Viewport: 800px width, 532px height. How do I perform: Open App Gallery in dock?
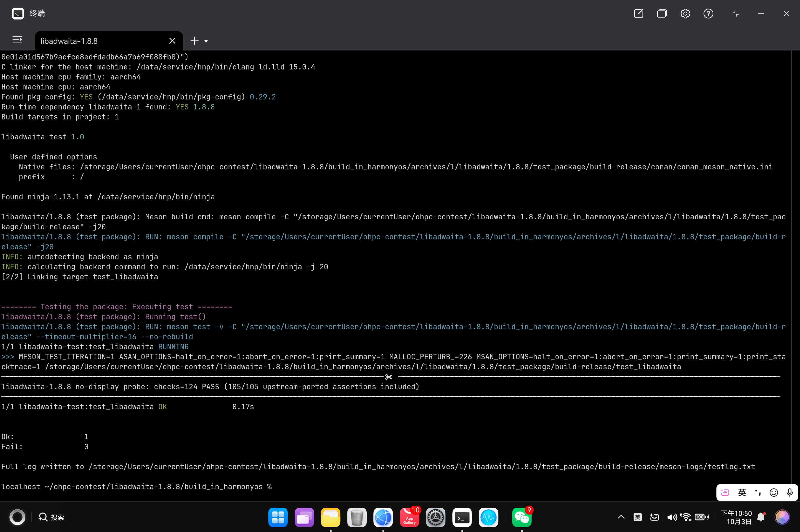pos(410,517)
